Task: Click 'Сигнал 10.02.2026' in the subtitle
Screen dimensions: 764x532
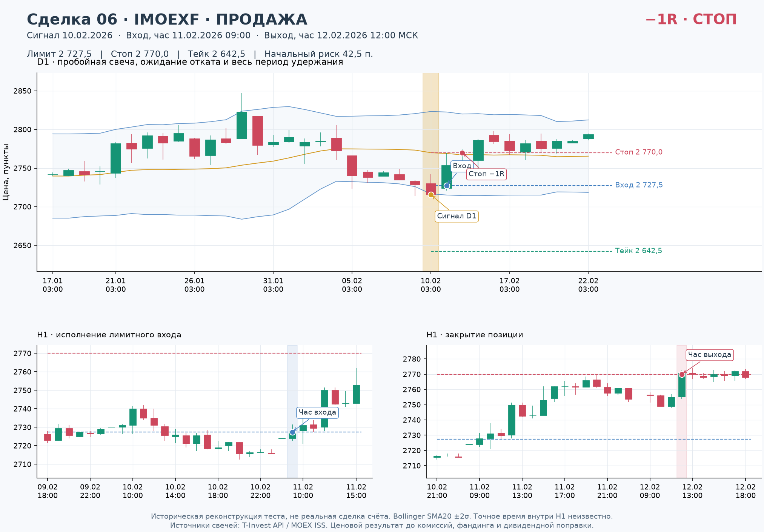Action: coord(69,35)
